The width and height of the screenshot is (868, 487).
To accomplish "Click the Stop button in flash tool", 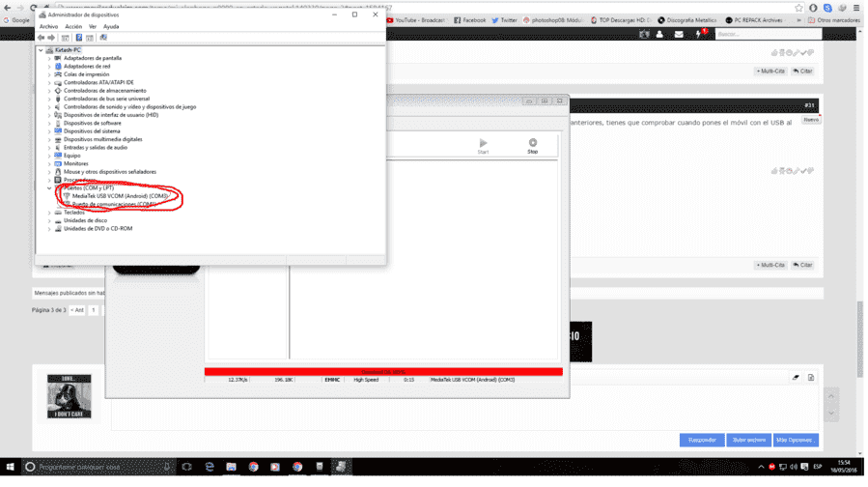I will (533, 146).
